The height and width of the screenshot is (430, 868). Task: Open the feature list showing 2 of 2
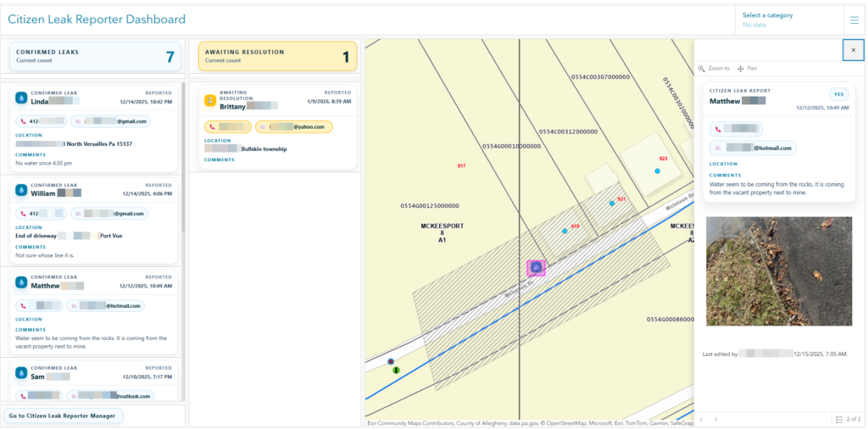[x=848, y=420]
